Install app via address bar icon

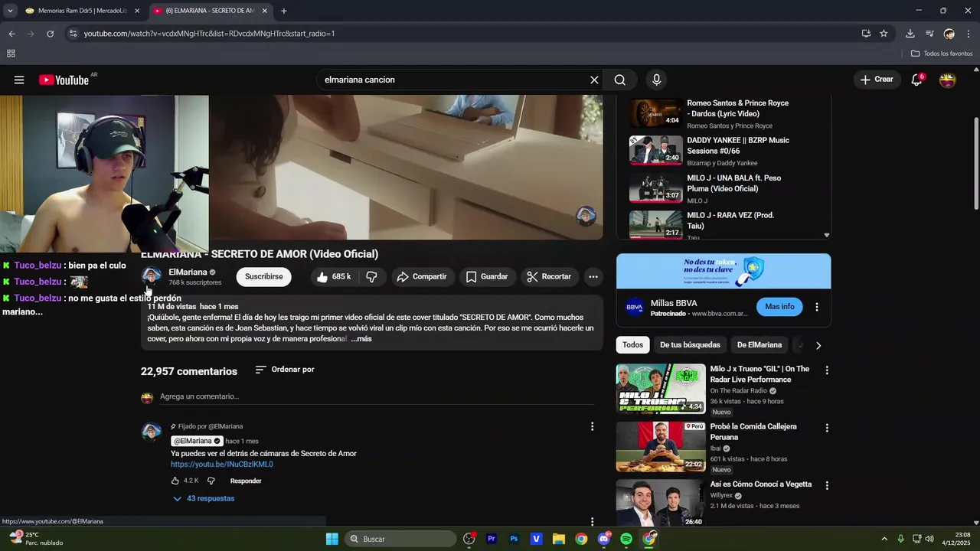866,34
